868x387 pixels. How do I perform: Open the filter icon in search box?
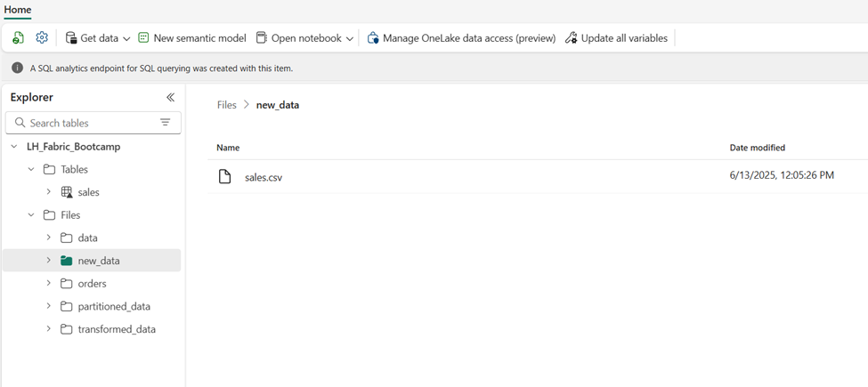point(165,123)
